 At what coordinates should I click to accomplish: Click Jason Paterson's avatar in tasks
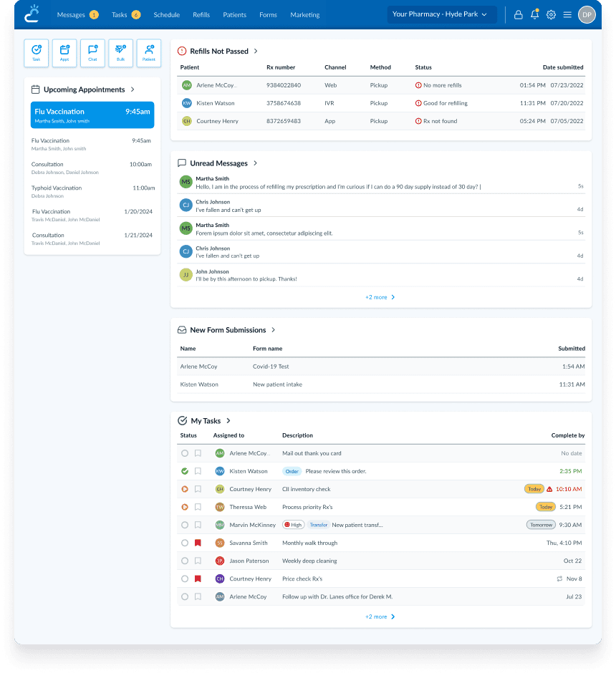[220, 561]
